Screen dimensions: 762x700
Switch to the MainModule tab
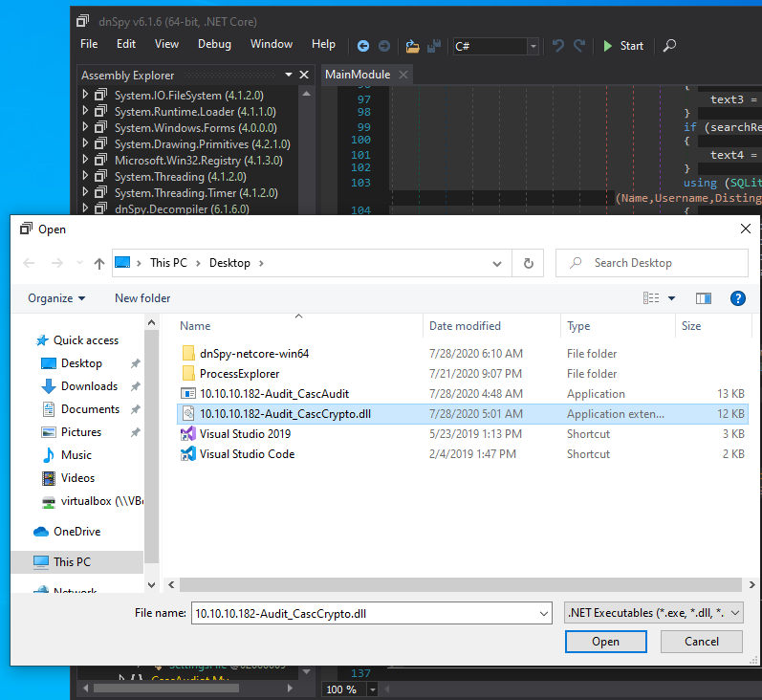tap(358, 75)
